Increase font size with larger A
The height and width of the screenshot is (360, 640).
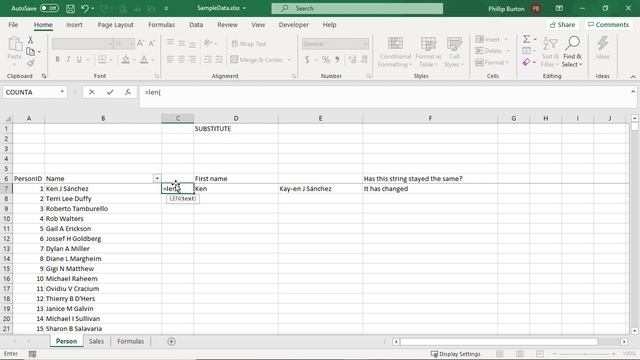140,43
